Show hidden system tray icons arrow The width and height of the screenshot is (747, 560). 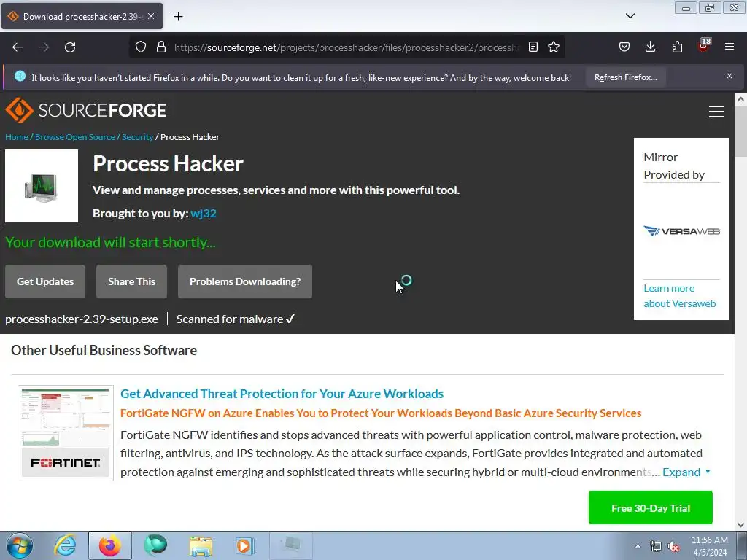tap(638, 546)
